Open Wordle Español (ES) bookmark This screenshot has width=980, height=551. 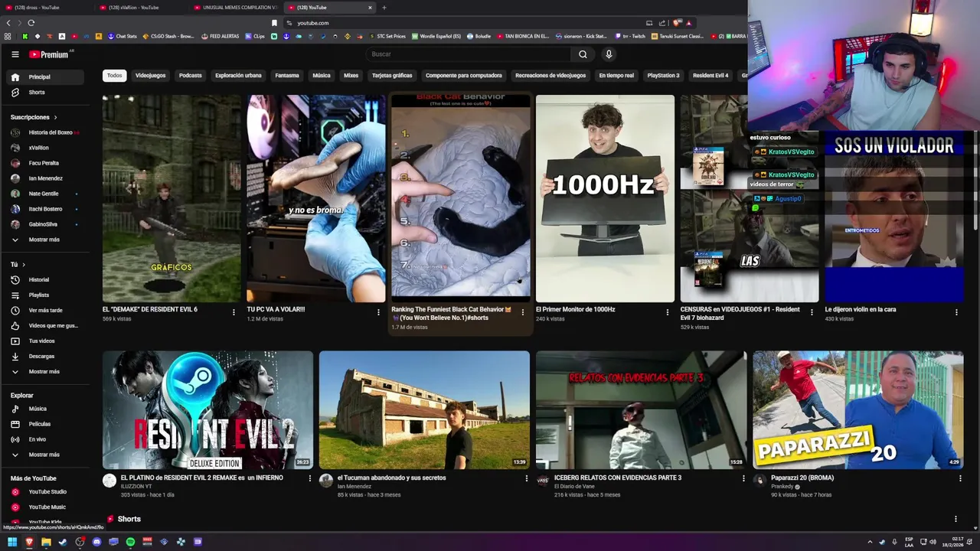click(x=436, y=36)
